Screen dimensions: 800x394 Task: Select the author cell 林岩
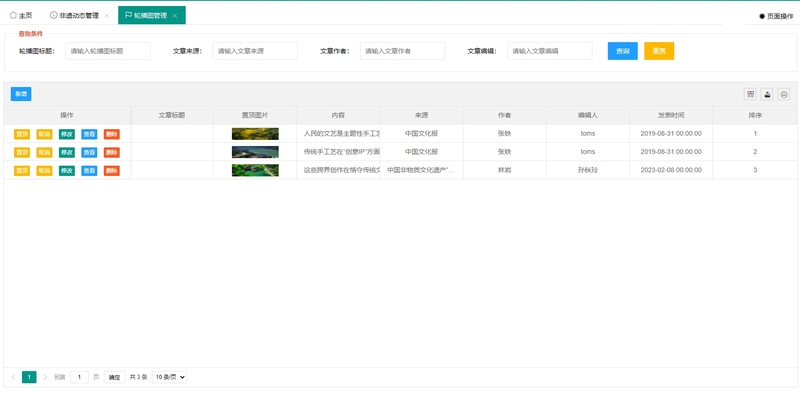pos(505,170)
